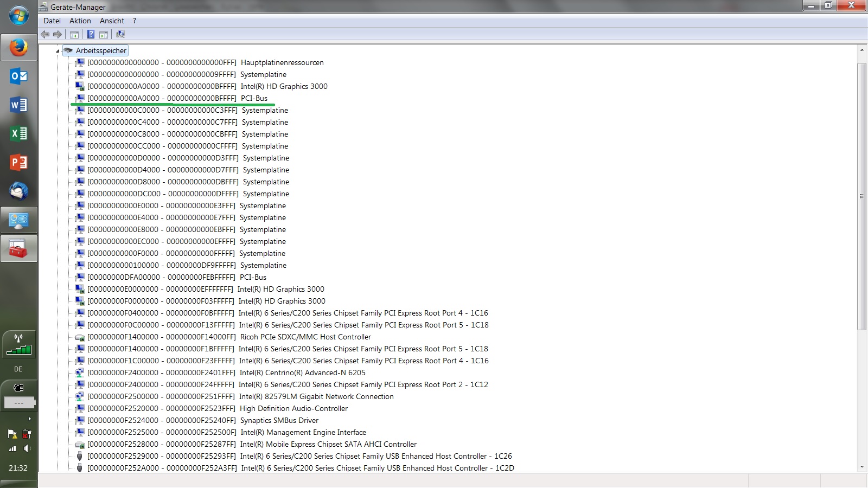Select Root Port 4 - 1C16 at F1C00000

point(288,361)
